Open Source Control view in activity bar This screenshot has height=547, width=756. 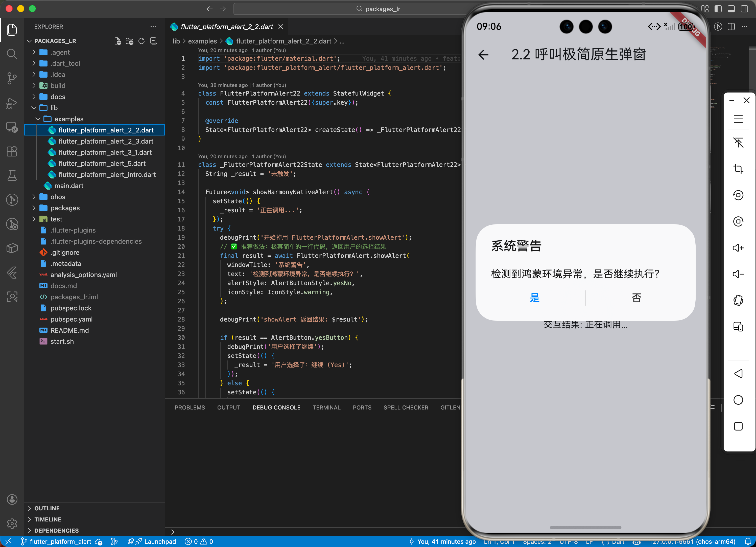tap(12, 78)
